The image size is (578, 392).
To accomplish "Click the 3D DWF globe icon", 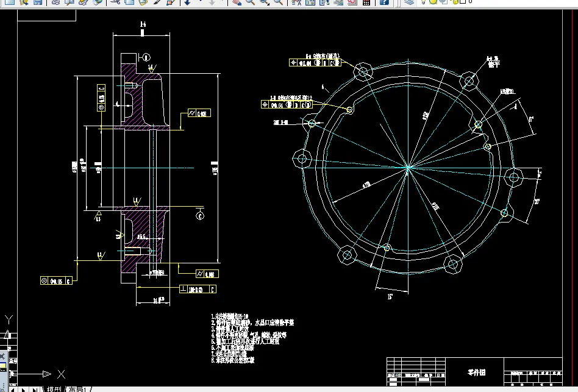I will click(98, 2).
